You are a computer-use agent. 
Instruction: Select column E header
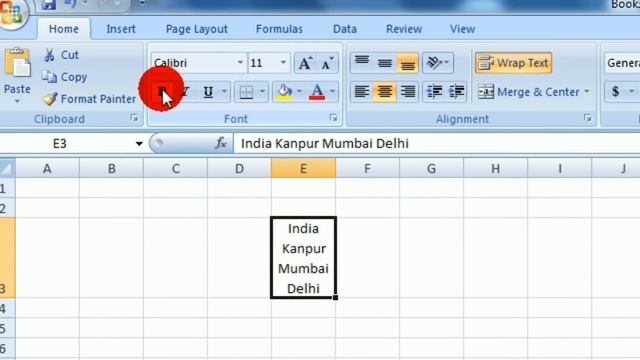pyautogui.click(x=303, y=168)
